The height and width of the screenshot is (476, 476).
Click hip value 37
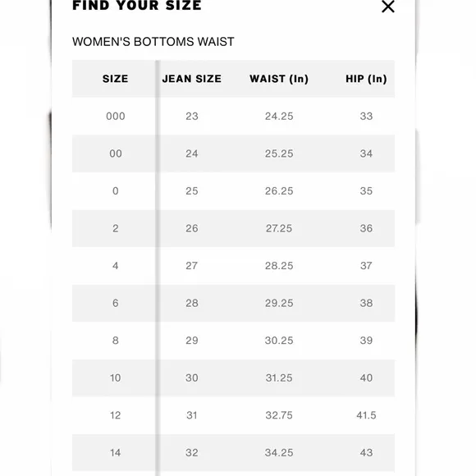(x=366, y=266)
